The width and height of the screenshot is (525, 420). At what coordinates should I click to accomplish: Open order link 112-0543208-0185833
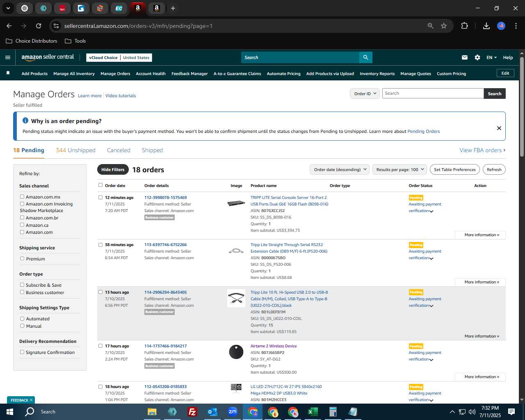tap(165, 386)
